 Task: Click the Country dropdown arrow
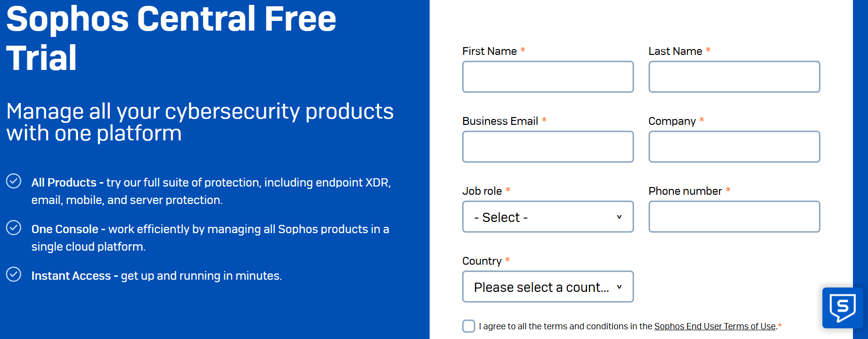click(619, 287)
